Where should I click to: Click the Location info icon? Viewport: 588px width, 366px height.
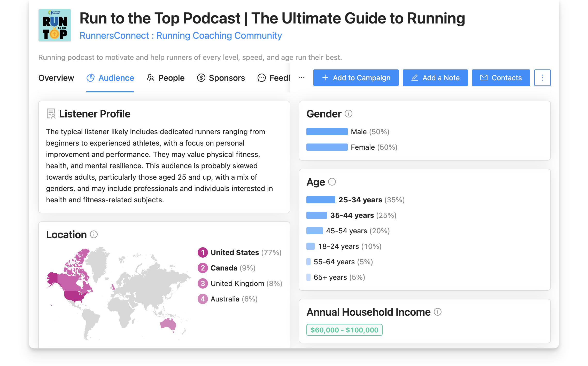[94, 234]
